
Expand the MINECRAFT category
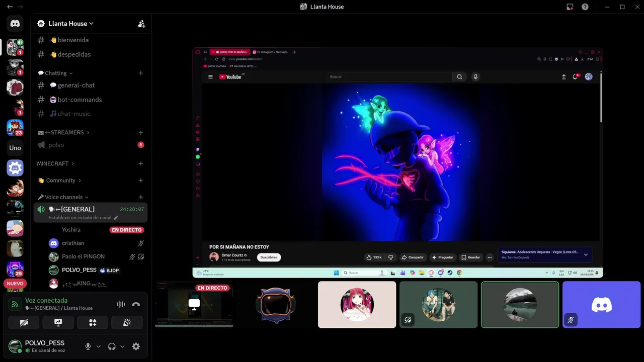[x=55, y=163]
